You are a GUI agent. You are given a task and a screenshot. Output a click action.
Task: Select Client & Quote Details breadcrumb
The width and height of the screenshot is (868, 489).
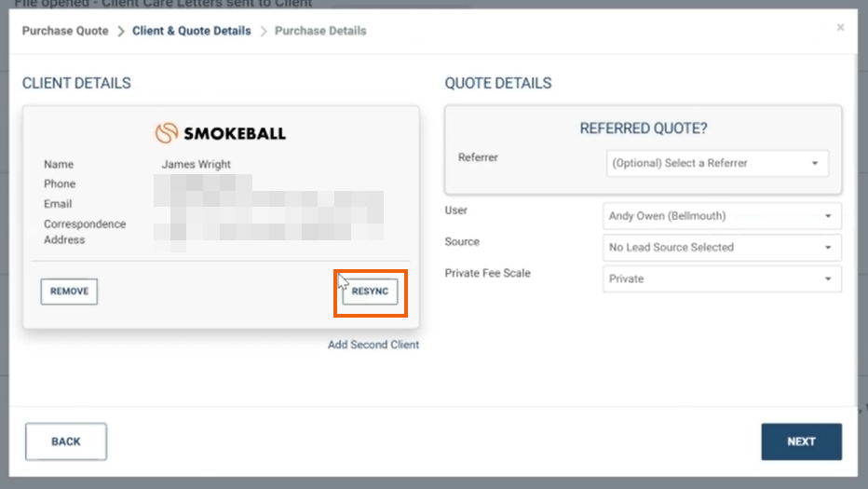[191, 31]
